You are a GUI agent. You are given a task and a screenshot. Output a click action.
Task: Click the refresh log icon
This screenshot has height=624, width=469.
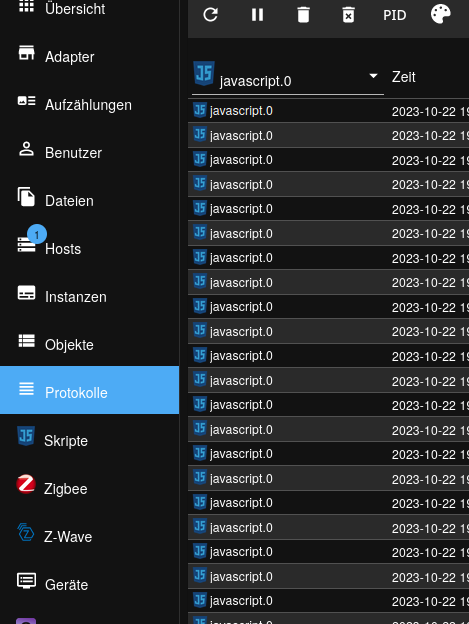(x=210, y=15)
